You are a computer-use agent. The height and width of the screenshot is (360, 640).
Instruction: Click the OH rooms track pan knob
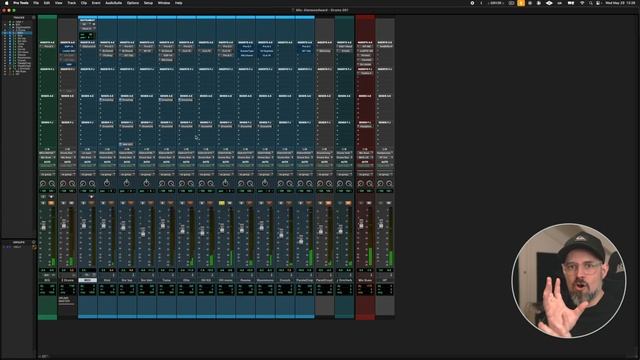tap(226, 183)
